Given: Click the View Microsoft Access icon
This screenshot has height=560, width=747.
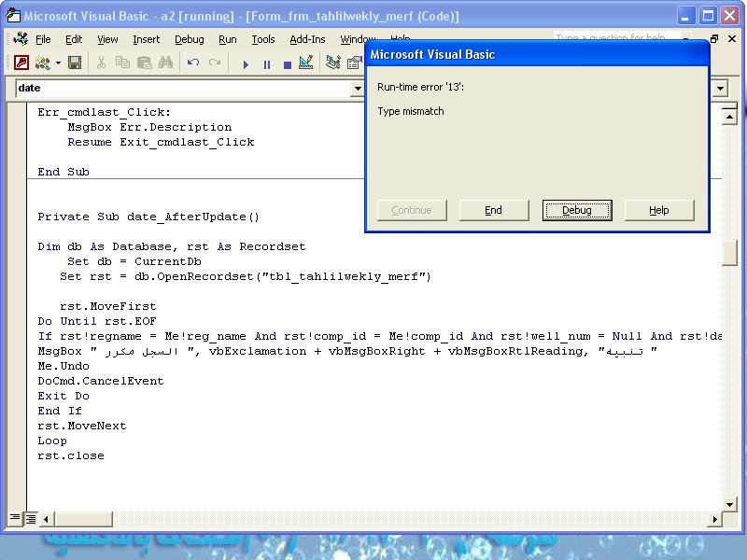Looking at the screenshot, I should 21,63.
